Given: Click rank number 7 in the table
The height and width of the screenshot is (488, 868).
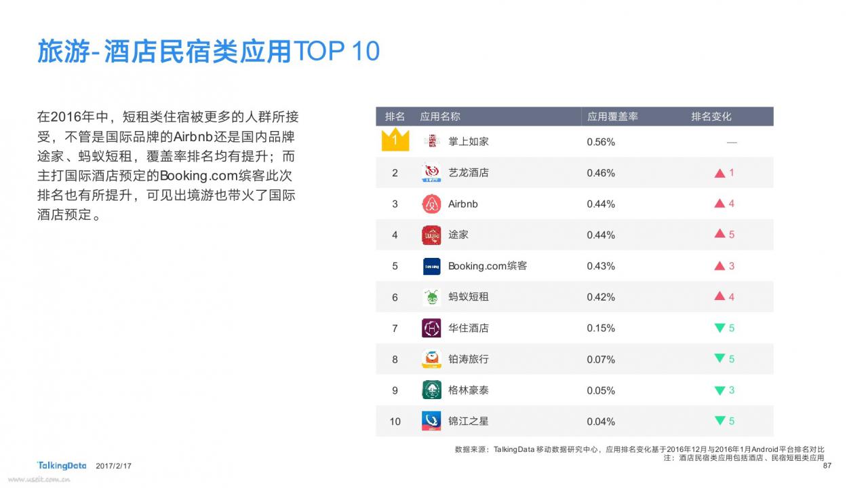Looking at the screenshot, I should 395,328.
